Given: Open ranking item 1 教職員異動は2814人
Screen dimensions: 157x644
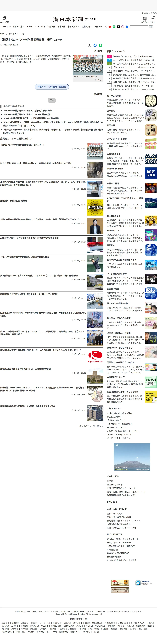Looking at the screenshot, I should click(134, 56).
